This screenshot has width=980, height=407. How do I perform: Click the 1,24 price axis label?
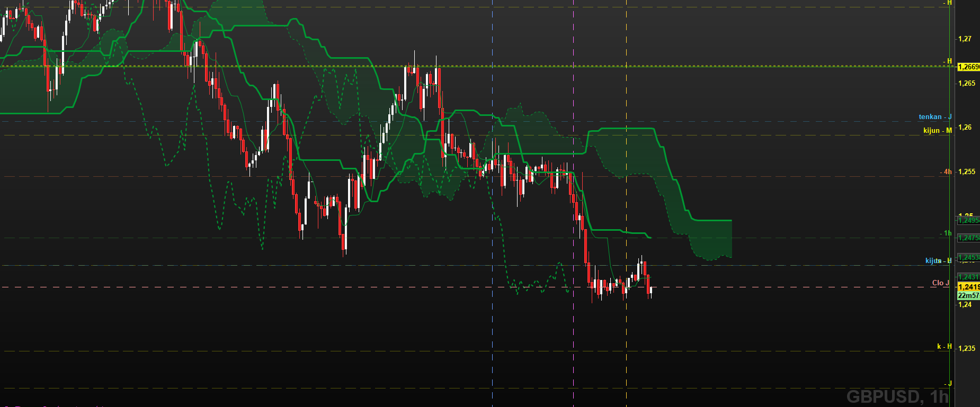tap(965, 304)
